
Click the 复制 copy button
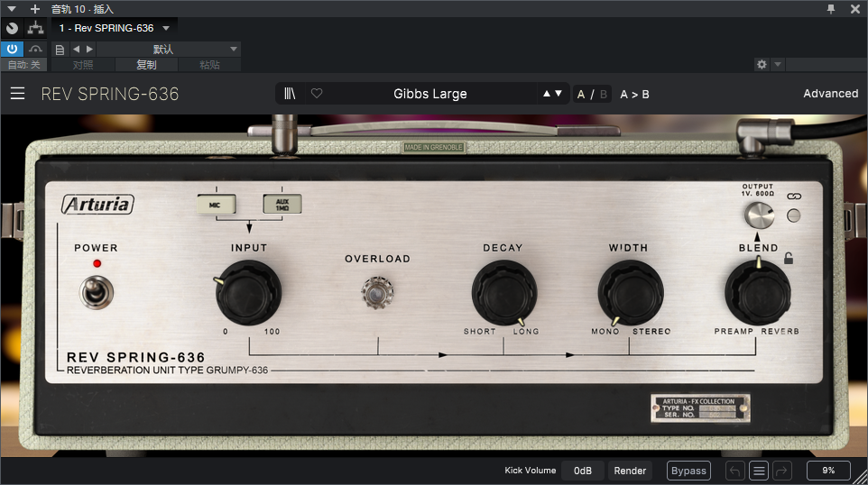click(x=147, y=65)
